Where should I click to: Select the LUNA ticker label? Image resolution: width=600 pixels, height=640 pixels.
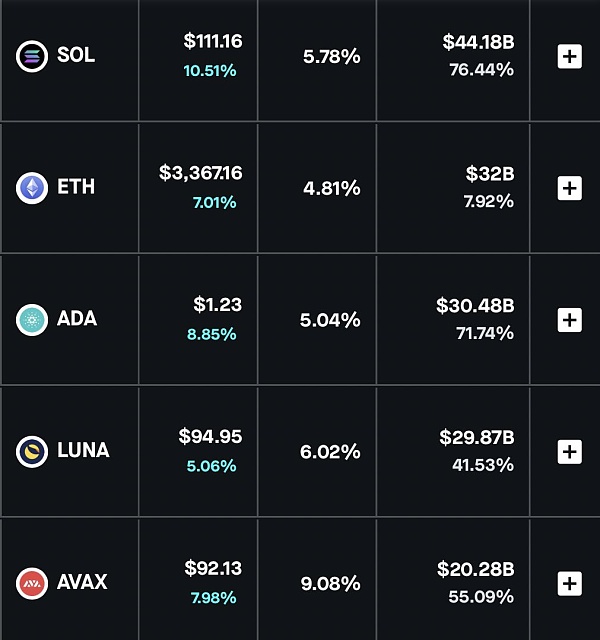coord(83,451)
